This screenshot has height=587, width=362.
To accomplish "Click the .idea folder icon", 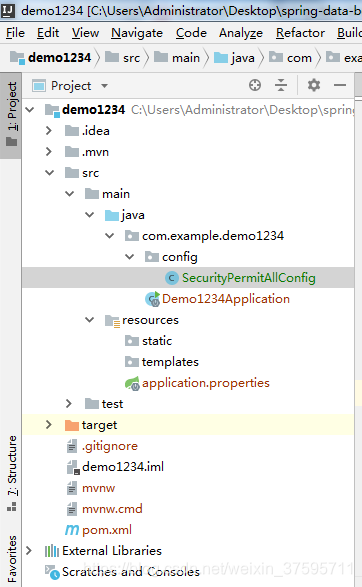I will click(x=72, y=131).
